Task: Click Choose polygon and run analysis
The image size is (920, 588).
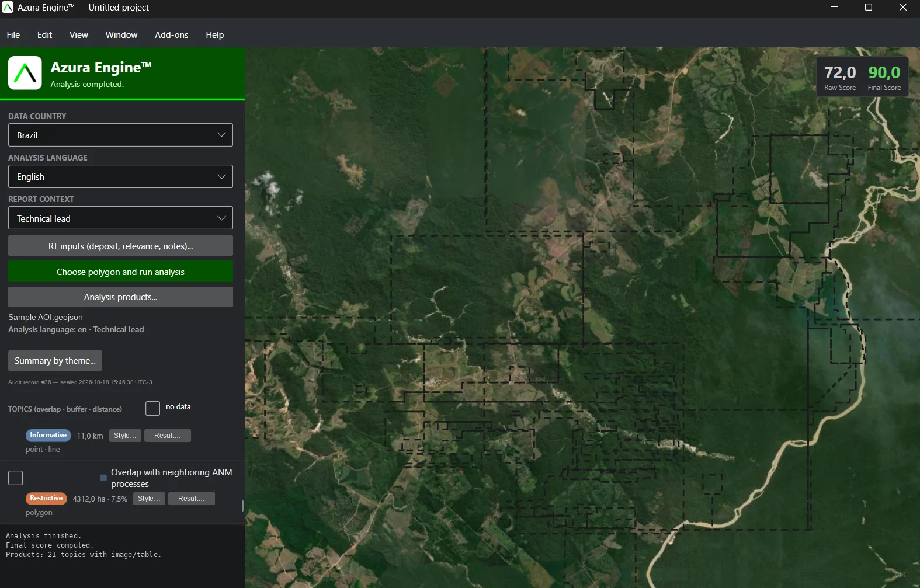Action: [120, 272]
